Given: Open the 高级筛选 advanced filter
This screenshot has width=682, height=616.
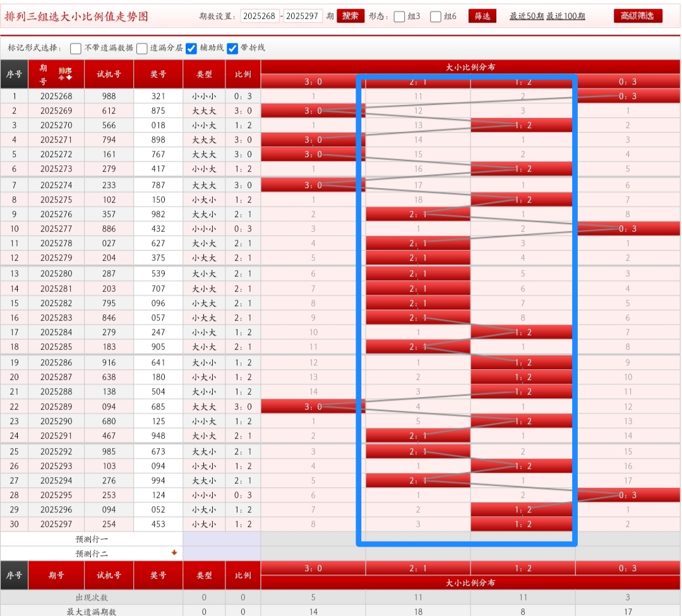Looking at the screenshot, I should (x=638, y=16).
